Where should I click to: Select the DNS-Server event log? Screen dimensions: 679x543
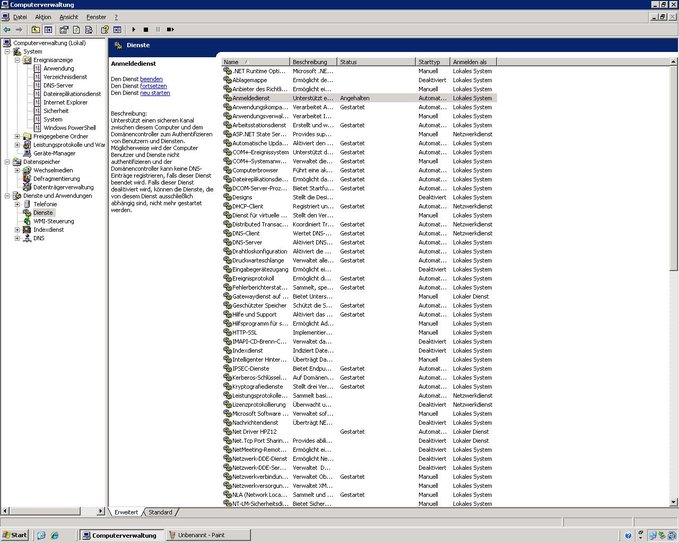[58, 85]
